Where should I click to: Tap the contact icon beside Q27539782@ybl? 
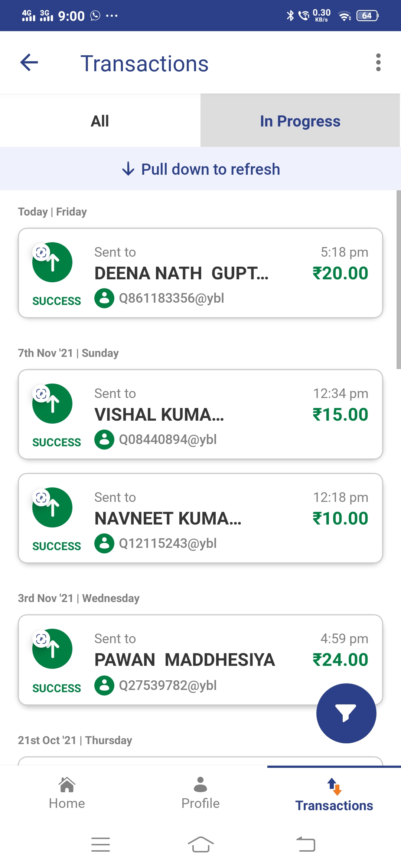point(104,685)
